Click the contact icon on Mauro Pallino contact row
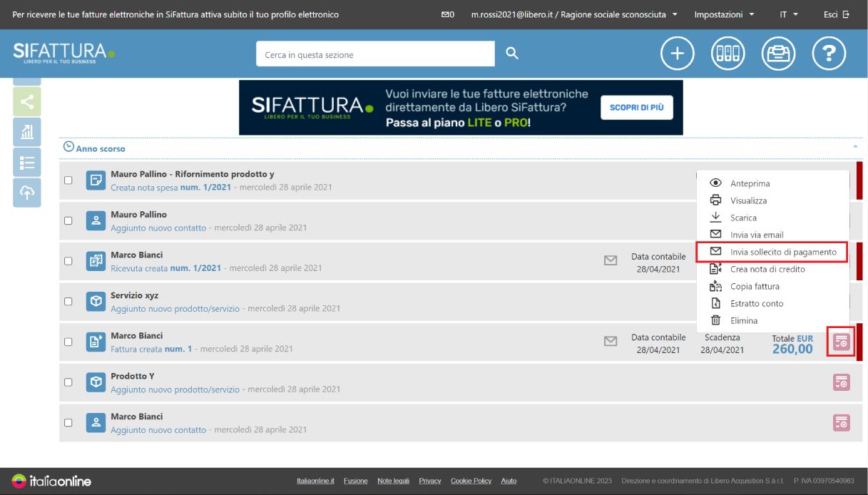This screenshot has height=495, width=868. pos(96,221)
